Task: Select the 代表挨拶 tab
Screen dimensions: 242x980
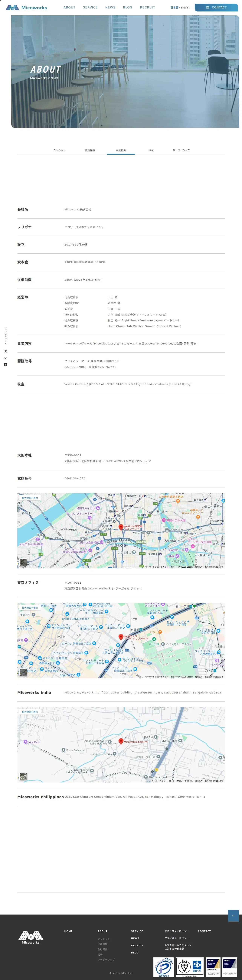Action: pyautogui.click(x=90, y=150)
